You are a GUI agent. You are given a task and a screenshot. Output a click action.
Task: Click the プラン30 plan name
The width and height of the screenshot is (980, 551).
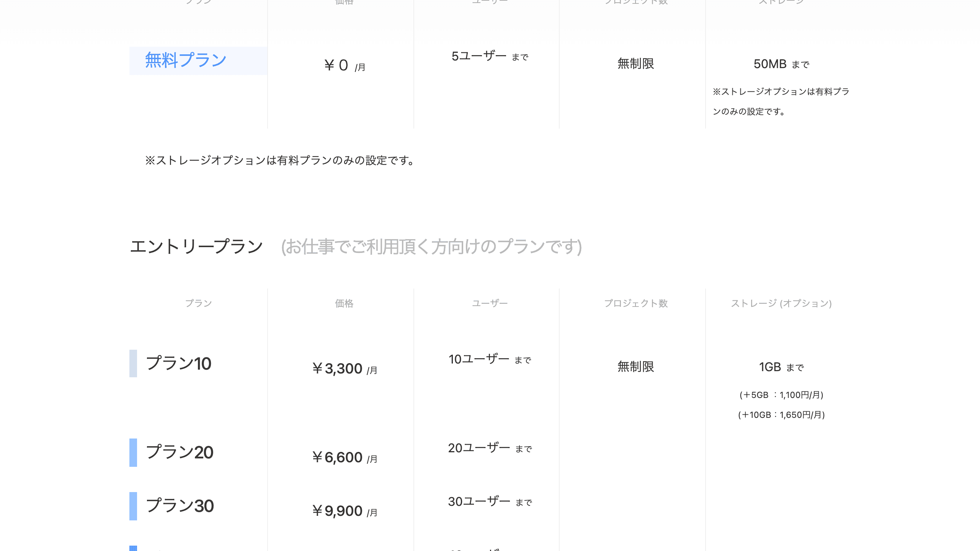point(180,506)
